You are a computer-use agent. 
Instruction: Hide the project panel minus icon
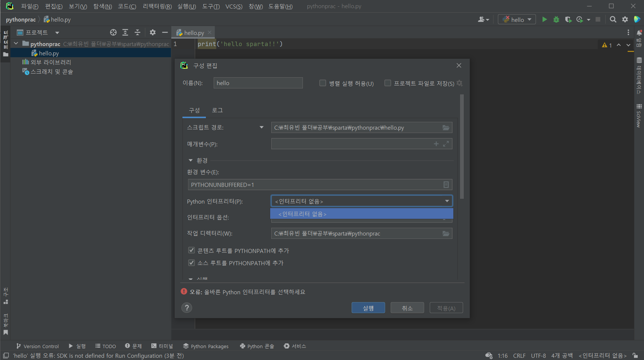coord(165,32)
